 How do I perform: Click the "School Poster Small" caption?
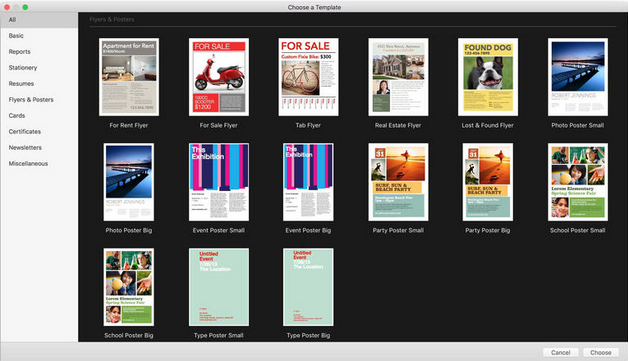pos(578,230)
